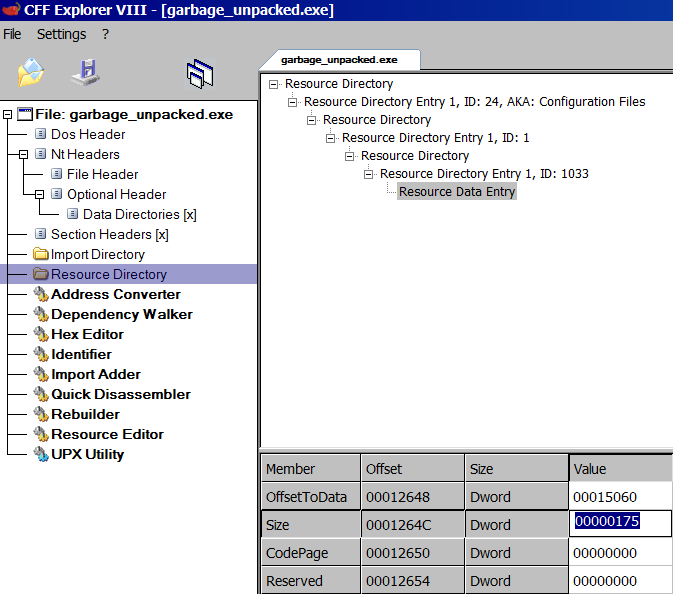The image size is (673, 594).
Task: Click the CFF Explorer app icon in title bar
Action: [x=10, y=9]
